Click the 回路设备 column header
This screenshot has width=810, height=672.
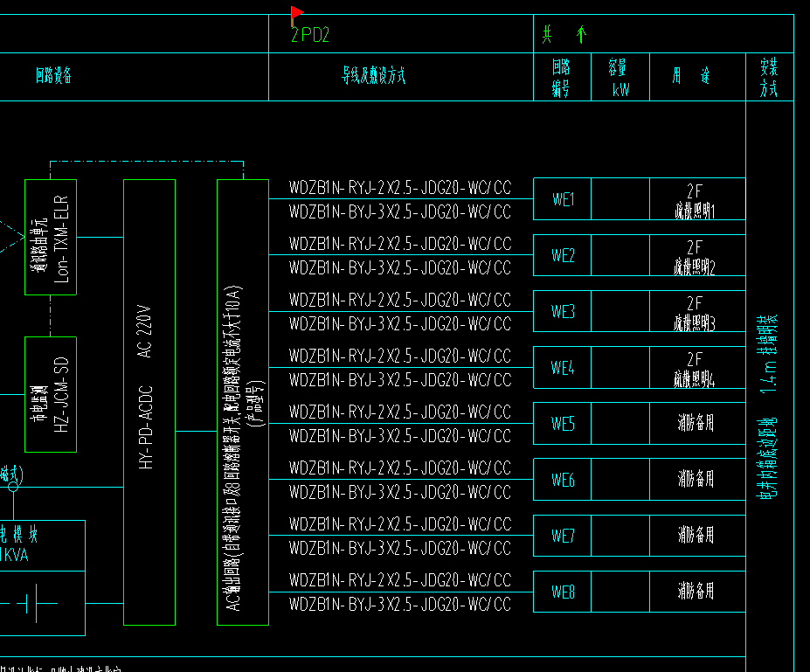click(x=53, y=75)
